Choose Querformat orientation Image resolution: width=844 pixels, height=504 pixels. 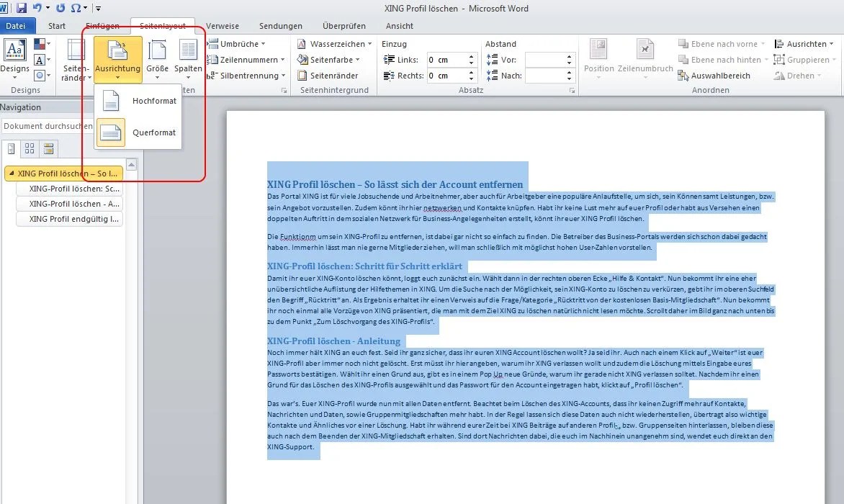click(x=138, y=132)
